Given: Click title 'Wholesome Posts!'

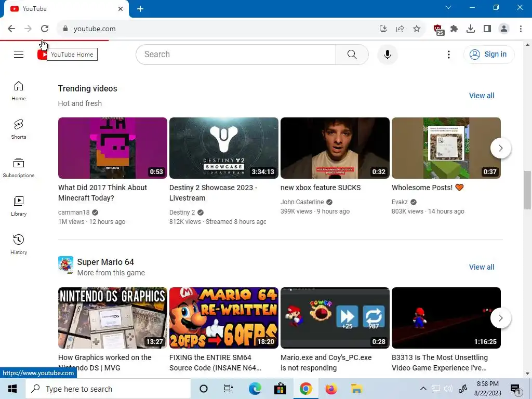Looking at the screenshot, I should click(428, 188).
